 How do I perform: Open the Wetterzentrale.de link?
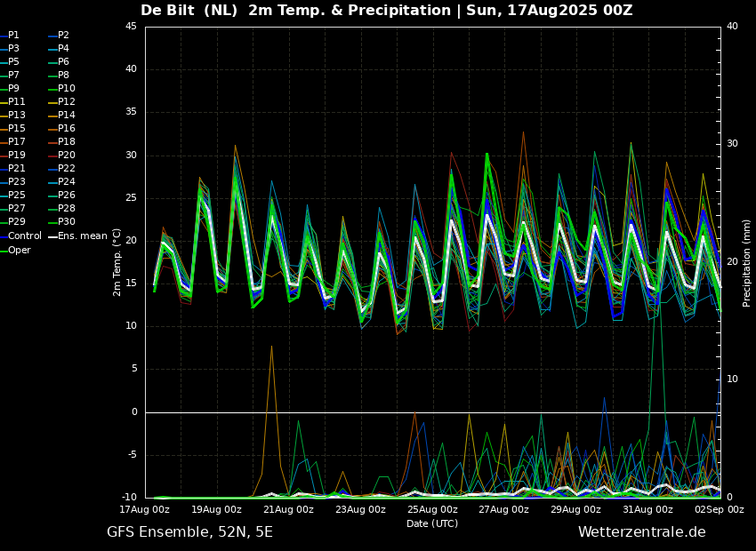pyautogui.click(x=641, y=532)
